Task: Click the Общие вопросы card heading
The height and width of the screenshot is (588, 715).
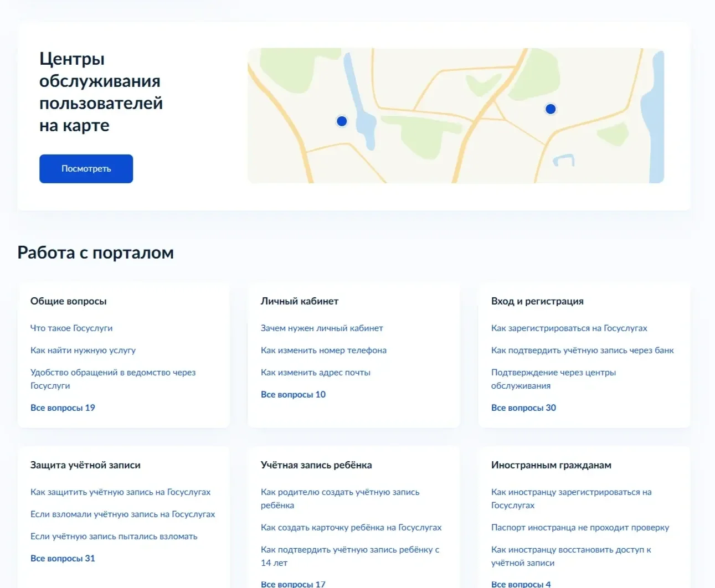Action: (x=68, y=301)
